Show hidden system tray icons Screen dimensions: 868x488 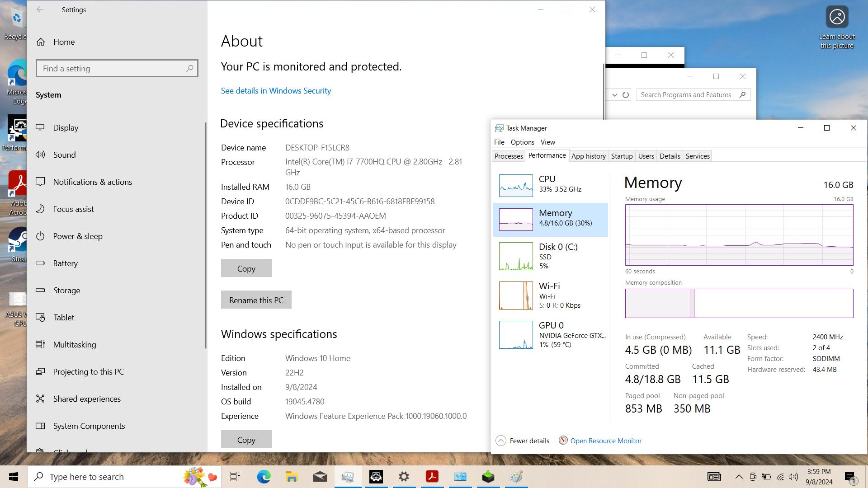coord(739,477)
